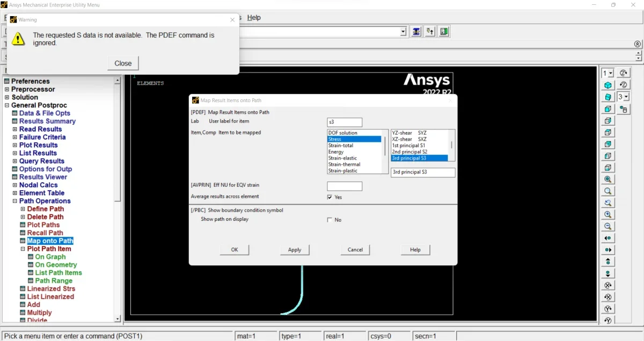Click Cancel in Map Result Items dialog
Screen dimensions: 644x341
click(x=355, y=249)
